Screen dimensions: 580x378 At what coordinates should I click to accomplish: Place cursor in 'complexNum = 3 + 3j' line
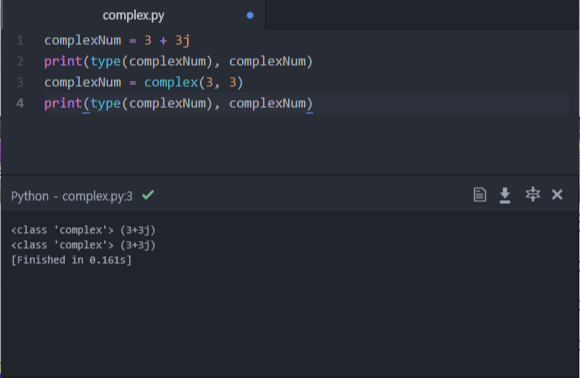tap(117, 40)
